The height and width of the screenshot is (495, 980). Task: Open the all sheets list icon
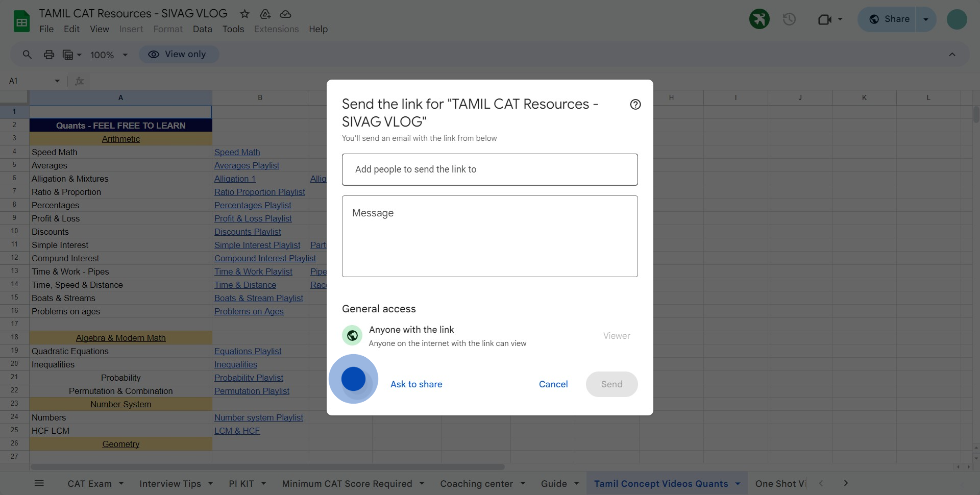(39, 483)
